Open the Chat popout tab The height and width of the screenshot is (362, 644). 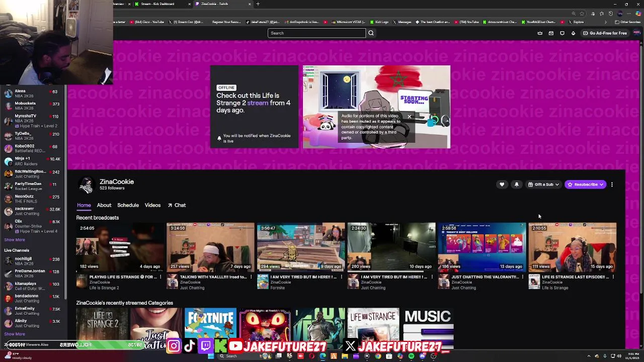tap(177, 205)
